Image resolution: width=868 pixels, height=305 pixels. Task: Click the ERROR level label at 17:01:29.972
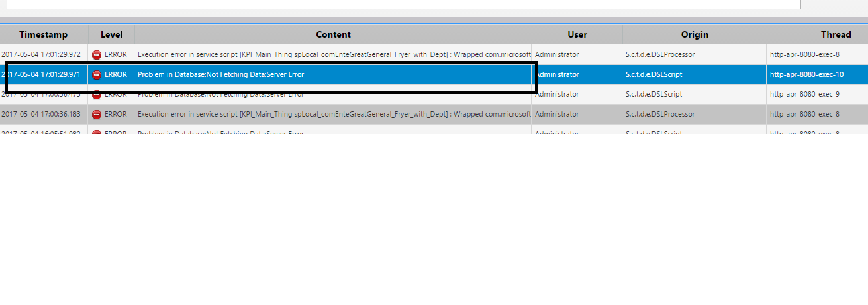[x=116, y=54]
